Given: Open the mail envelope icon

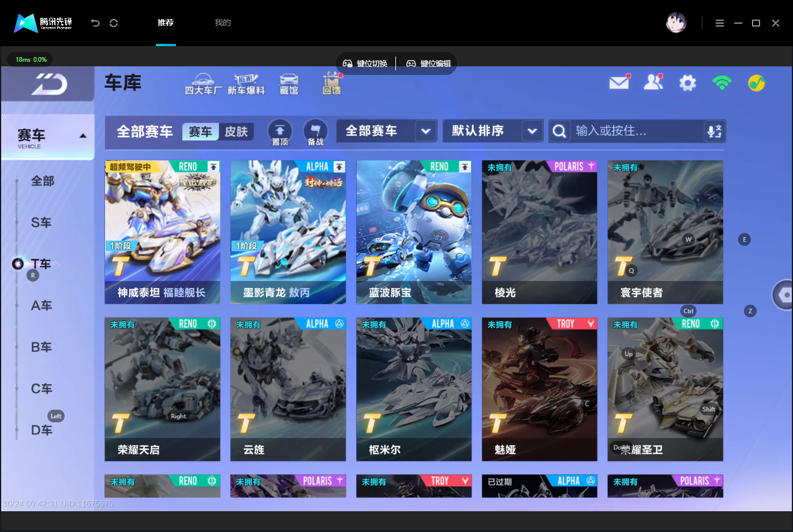Looking at the screenshot, I should click(x=619, y=83).
